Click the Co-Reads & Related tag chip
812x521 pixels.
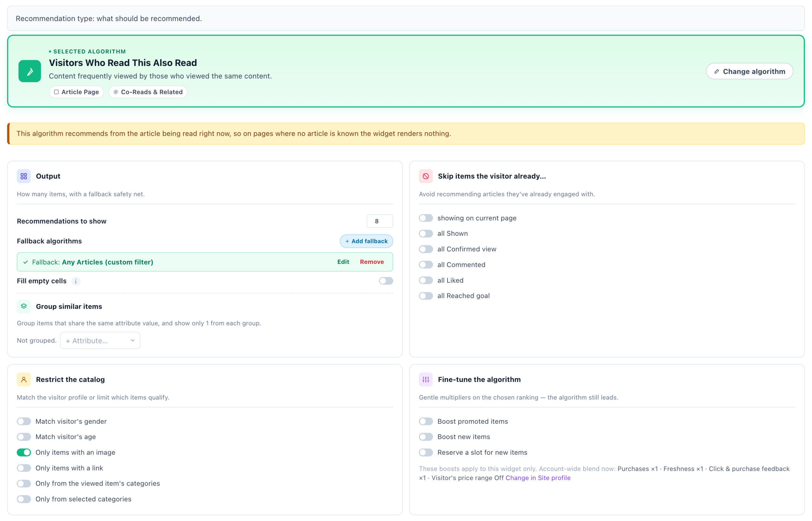coord(148,92)
